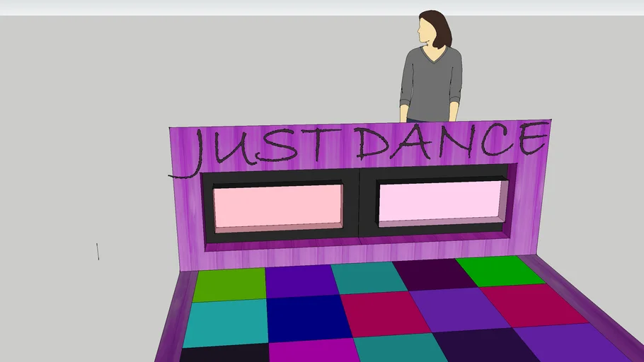This screenshot has width=644, height=362.
Task: Select the magenta tile in the front row
Action: point(310,351)
